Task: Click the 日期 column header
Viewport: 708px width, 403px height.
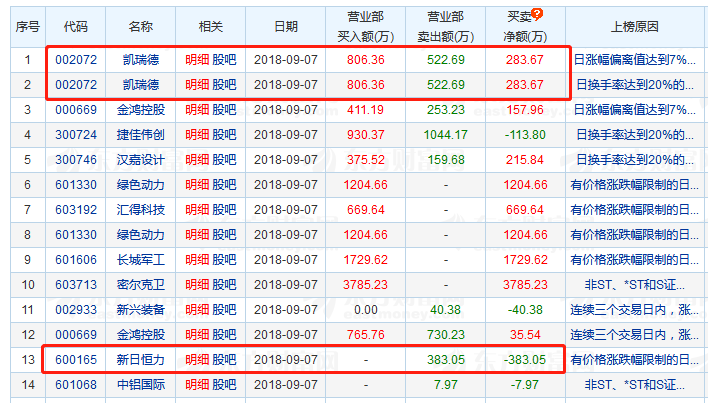Action: [x=286, y=26]
